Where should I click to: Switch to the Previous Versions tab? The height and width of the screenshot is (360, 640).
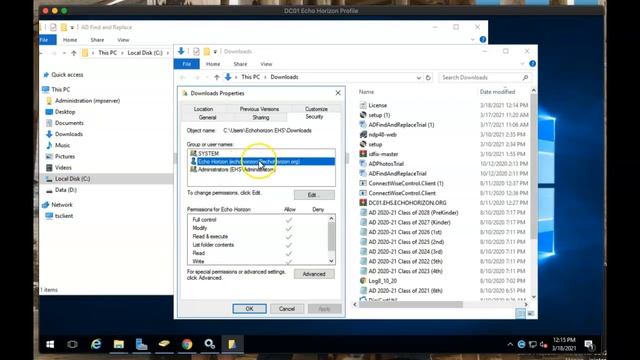tap(259, 109)
